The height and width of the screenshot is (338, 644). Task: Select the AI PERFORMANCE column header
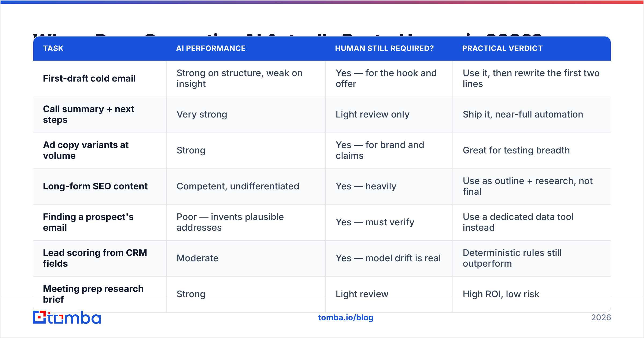211,48
